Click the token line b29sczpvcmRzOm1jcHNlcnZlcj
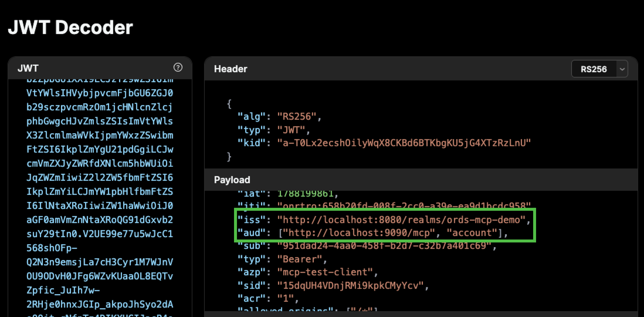This screenshot has width=644, height=317. click(x=99, y=107)
